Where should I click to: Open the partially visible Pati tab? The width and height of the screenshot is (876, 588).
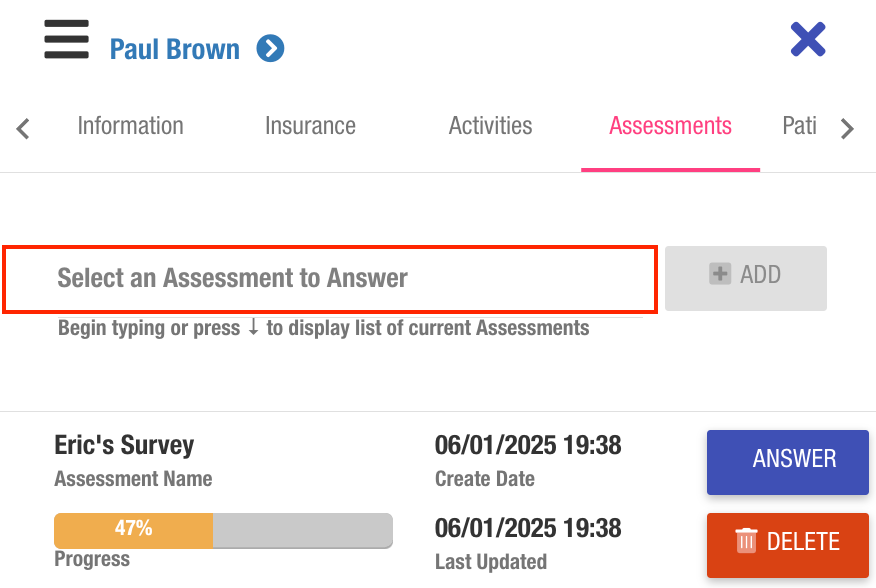pos(799,126)
